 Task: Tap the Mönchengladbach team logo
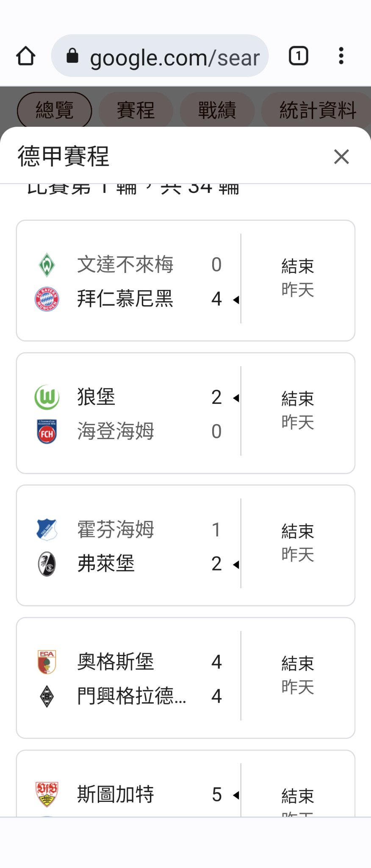47,696
